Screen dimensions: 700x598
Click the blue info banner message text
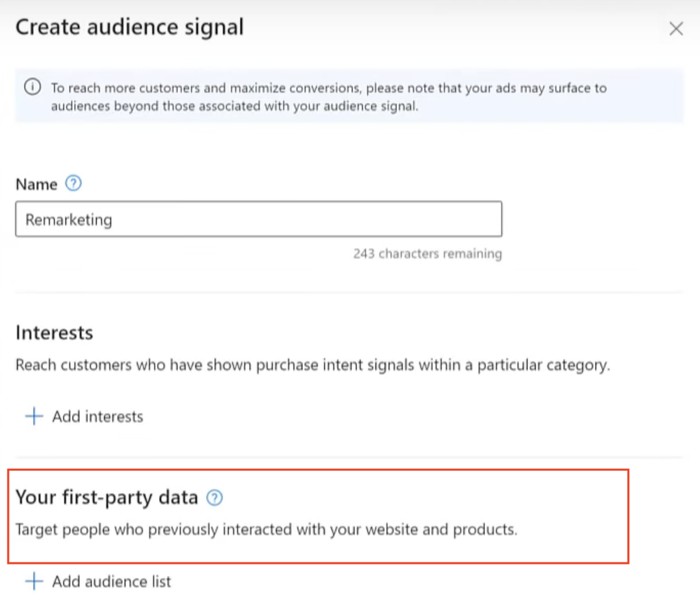(x=329, y=97)
